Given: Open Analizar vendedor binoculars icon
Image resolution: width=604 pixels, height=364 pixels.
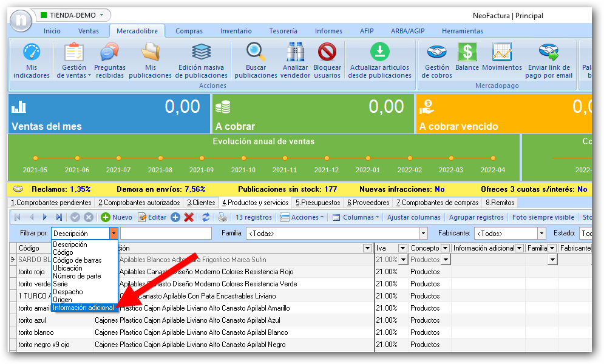Looking at the screenshot, I should [x=296, y=53].
